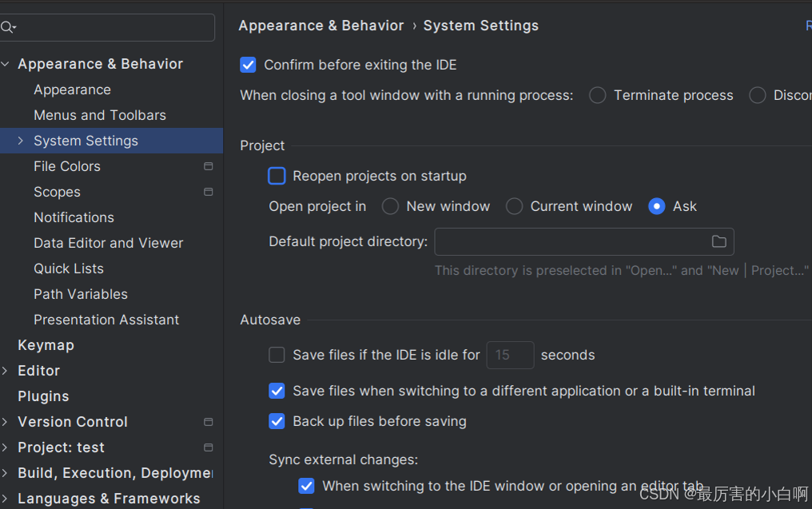Expand the Editor settings section
Screen dimensions: 812x509
coord(6,371)
